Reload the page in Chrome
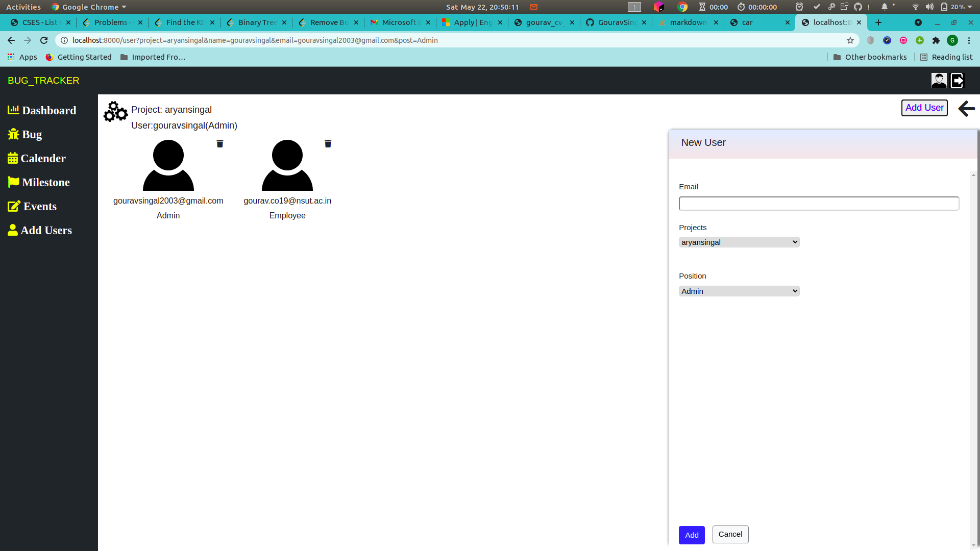Image resolution: width=980 pixels, height=551 pixels. click(x=44, y=40)
